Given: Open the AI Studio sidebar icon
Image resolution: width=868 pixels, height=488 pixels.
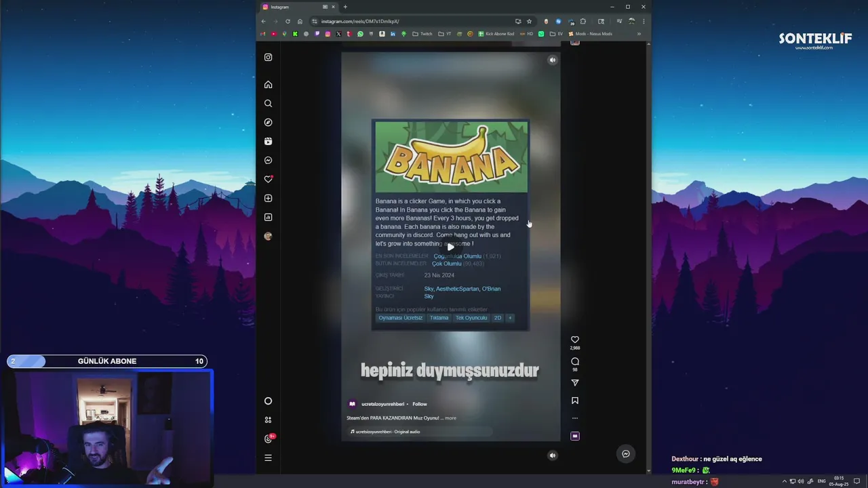Looking at the screenshot, I should 268,420.
